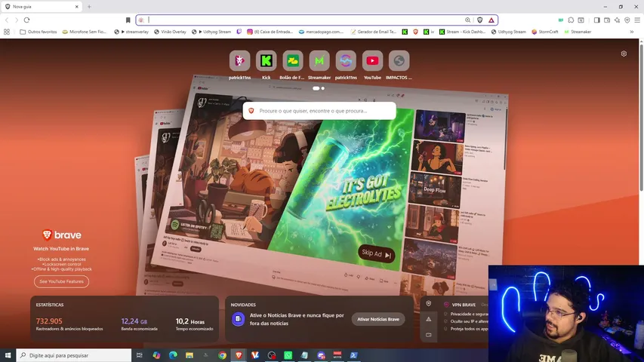This screenshot has width=644, height=362.
Task: Select the Rewards triangle widget icon
Action: pyautogui.click(x=428, y=319)
